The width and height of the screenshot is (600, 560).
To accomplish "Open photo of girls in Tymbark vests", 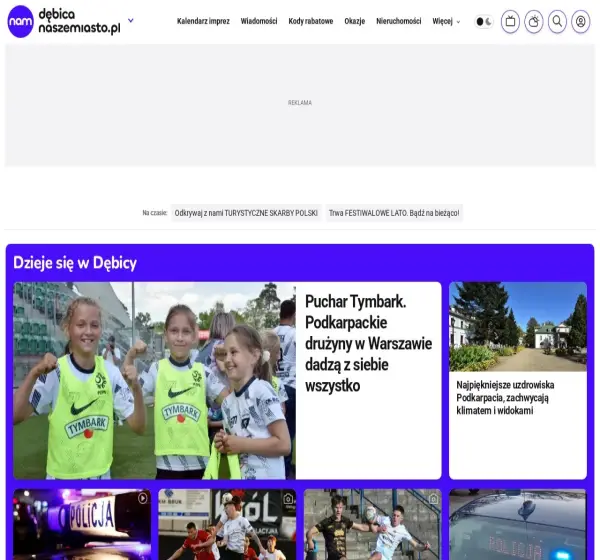I will (x=154, y=380).
